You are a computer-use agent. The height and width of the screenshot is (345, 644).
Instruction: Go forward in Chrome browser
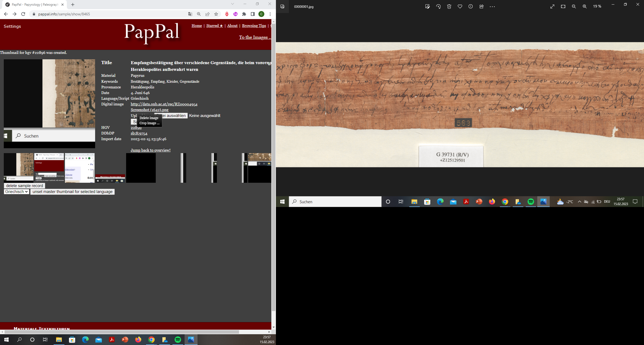click(x=15, y=14)
